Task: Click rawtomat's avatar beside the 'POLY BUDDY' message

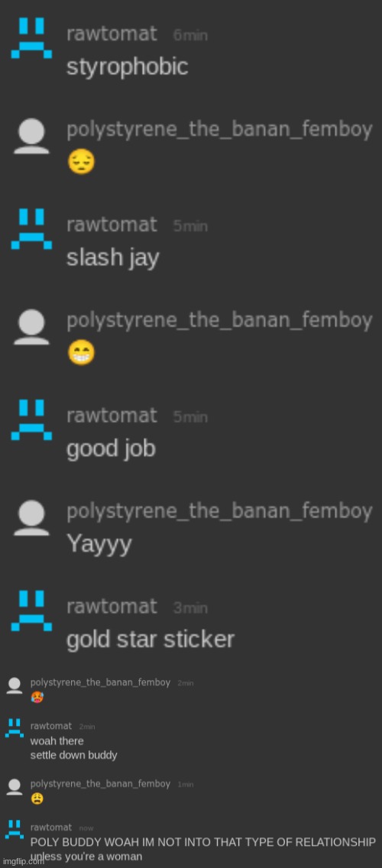Action: click(15, 830)
